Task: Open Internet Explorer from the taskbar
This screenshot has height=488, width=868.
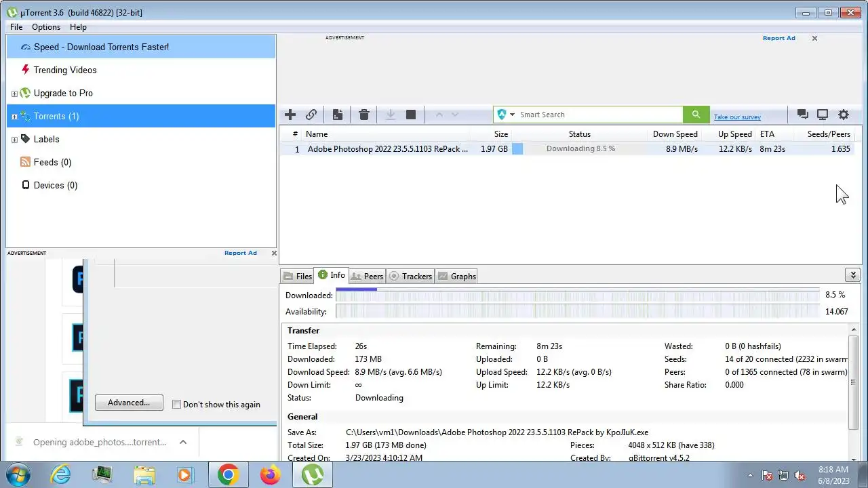Action: (x=61, y=474)
